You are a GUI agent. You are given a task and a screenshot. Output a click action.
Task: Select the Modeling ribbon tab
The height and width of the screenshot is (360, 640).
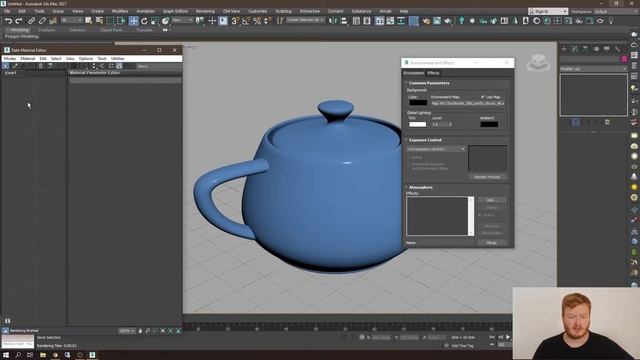pyautogui.click(x=20, y=30)
